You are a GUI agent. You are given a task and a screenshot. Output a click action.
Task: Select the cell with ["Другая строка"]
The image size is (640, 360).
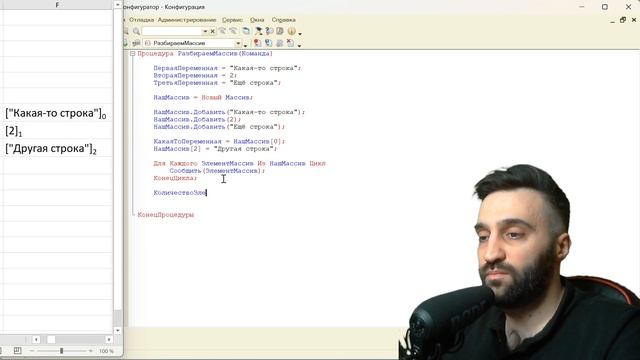pyautogui.click(x=57, y=148)
